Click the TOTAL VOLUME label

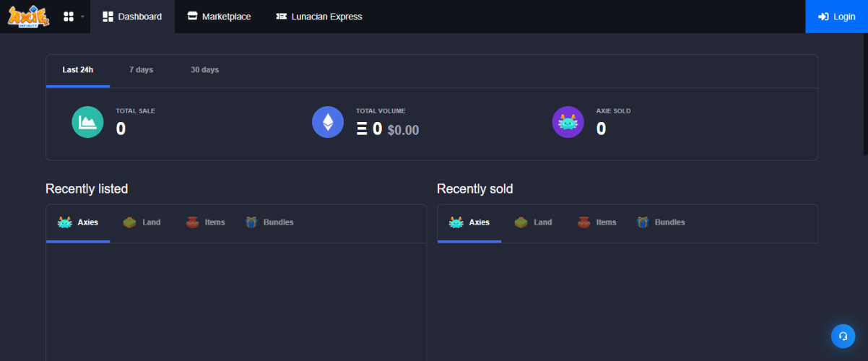(381, 111)
